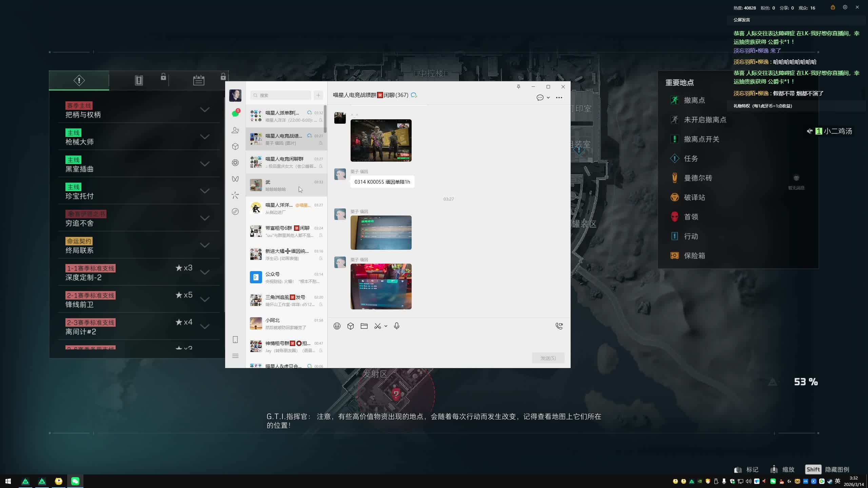Open the screenshot options dropdown arrow
The width and height of the screenshot is (868, 488).
click(x=386, y=326)
